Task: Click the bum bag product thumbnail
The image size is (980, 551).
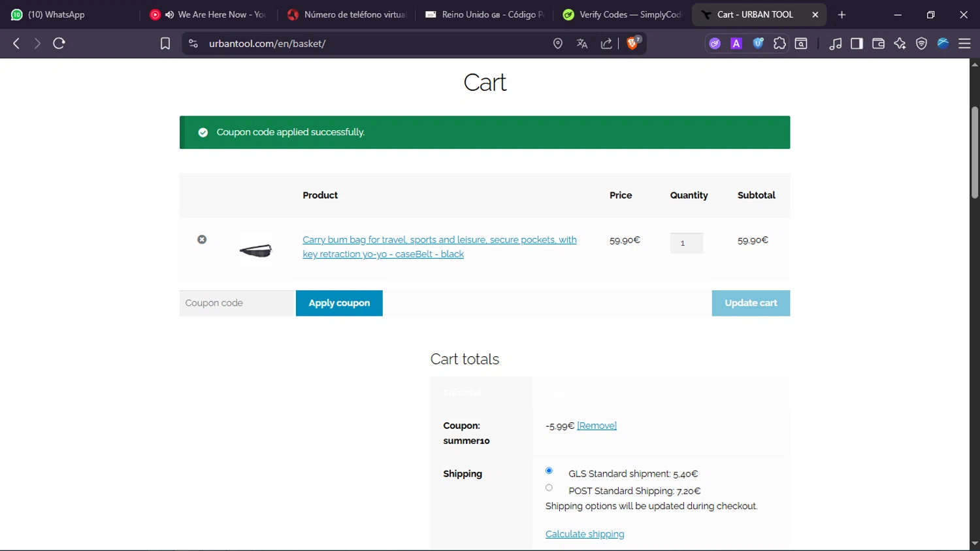Action: click(255, 250)
